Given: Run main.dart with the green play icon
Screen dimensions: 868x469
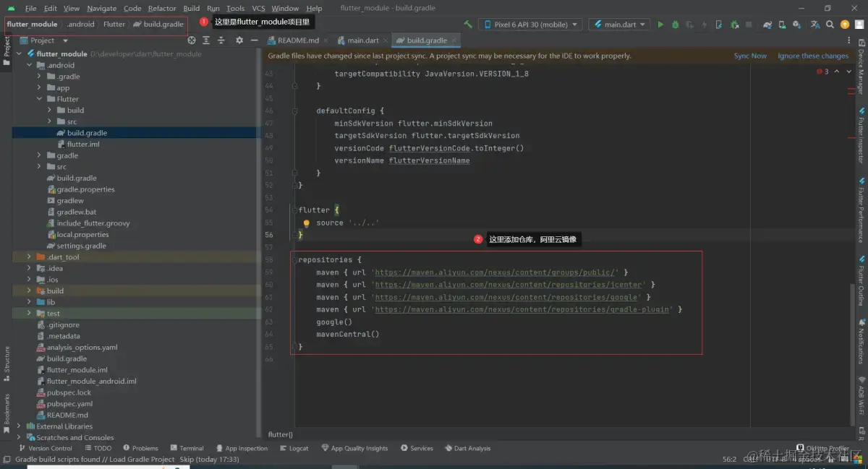Looking at the screenshot, I should [x=660, y=24].
